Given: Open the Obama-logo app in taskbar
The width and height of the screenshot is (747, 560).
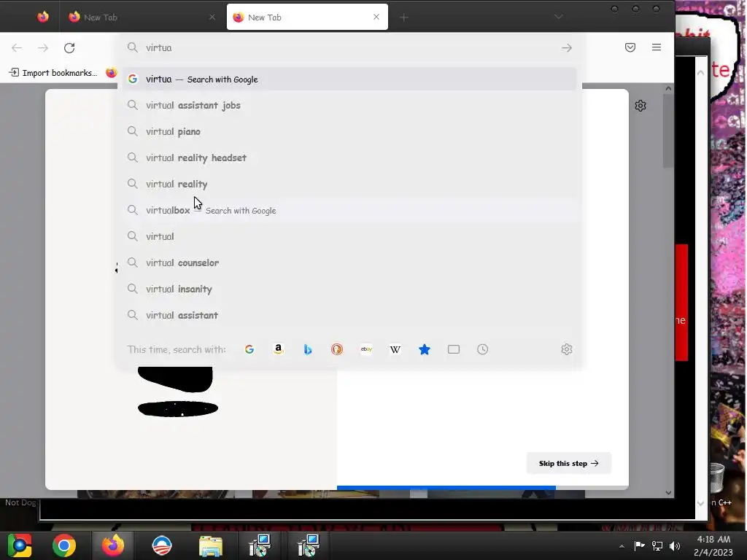Looking at the screenshot, I should (x=162, y=545).
